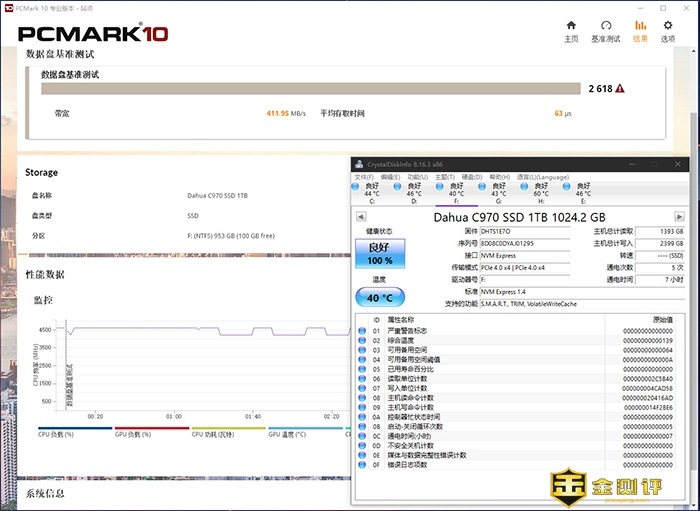
Task: Open CrystalDiskInfo 帮助(H) menu
Action: click(500, 177)
